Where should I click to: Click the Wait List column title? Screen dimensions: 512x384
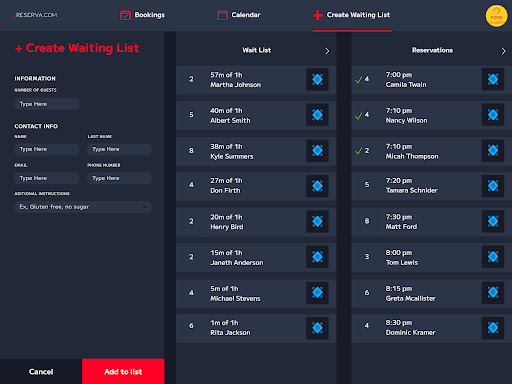click(x=257, y=50)
